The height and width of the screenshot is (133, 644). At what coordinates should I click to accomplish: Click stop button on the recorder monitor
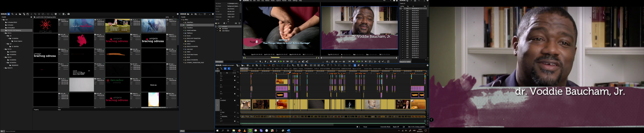(353, 61)
